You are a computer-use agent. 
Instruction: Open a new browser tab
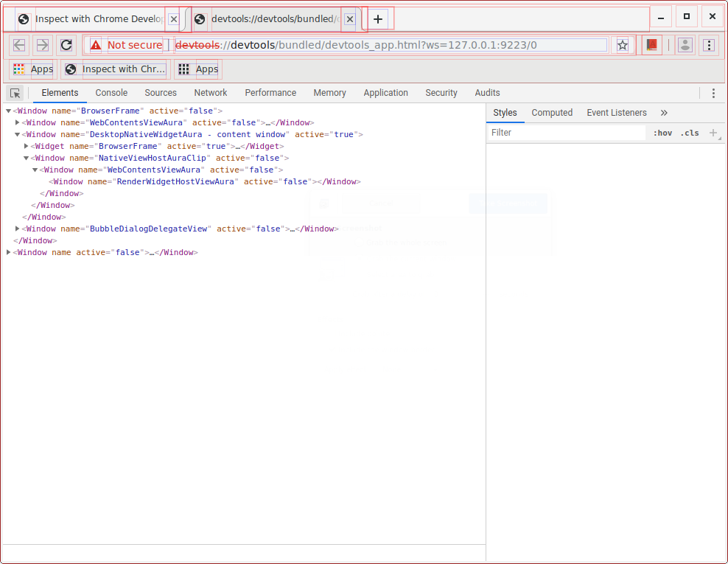tap(378, 19)
